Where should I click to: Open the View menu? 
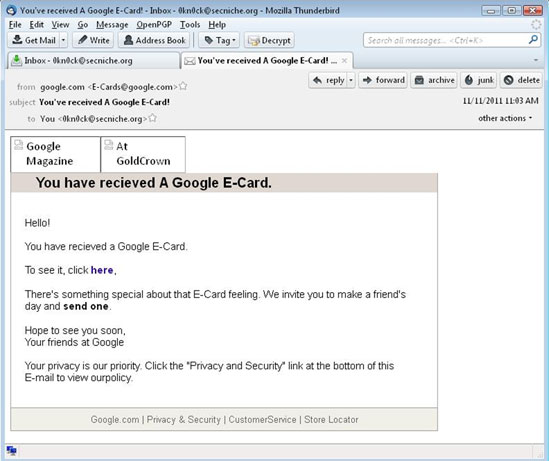click(60, 25)
